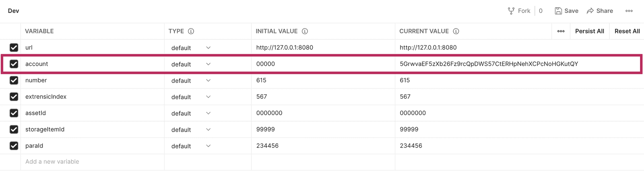Viewport: 644px width, 175px height.
Task: Click the Fork icon
Action: pos(511,11)
